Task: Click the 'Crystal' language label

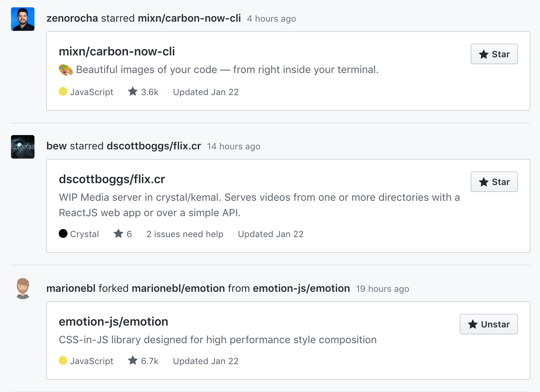Action: pyautogui.click(x=84, y=234)
